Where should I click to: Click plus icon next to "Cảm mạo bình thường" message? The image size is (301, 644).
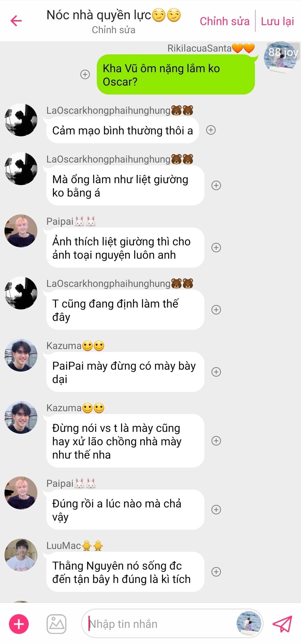(211, 130)
